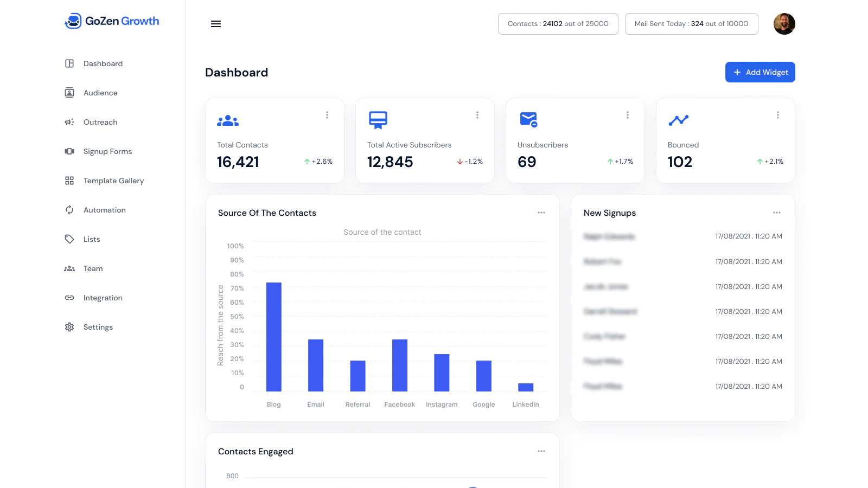Expand Source Of The Contacts options
Viewport: 868px width, 488px height.
click(x=541, y=213)
